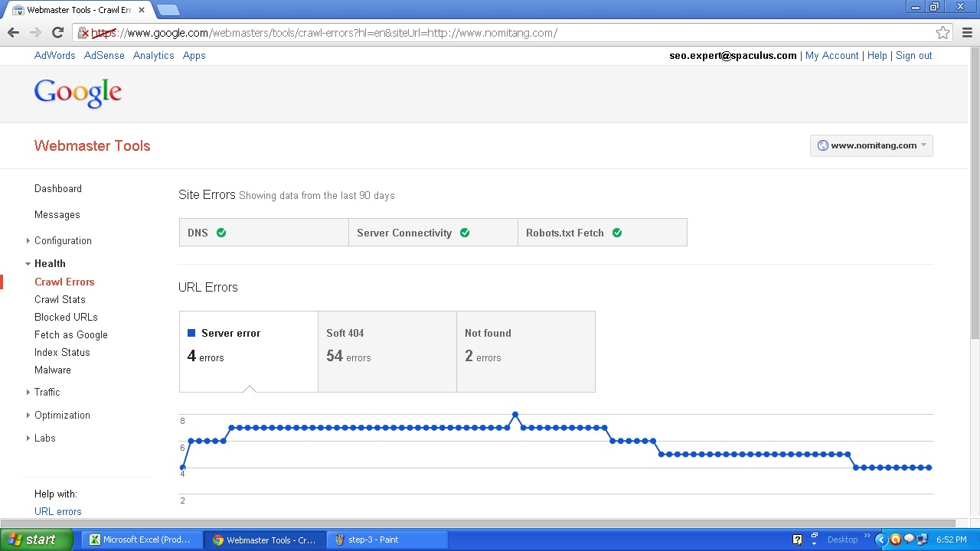Click Server Connectivity green check icon

[x=465, y=233]
